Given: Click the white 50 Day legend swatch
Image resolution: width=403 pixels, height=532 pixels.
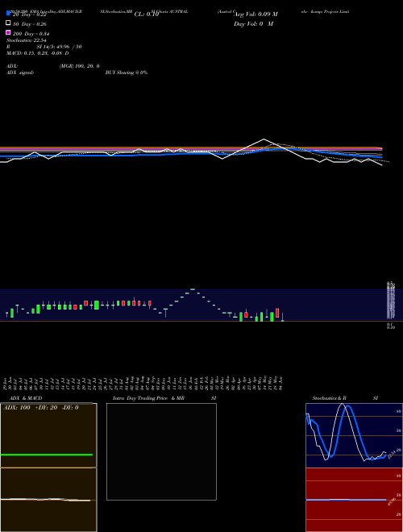Looking at the screenshot, I should tap(8, 23).
